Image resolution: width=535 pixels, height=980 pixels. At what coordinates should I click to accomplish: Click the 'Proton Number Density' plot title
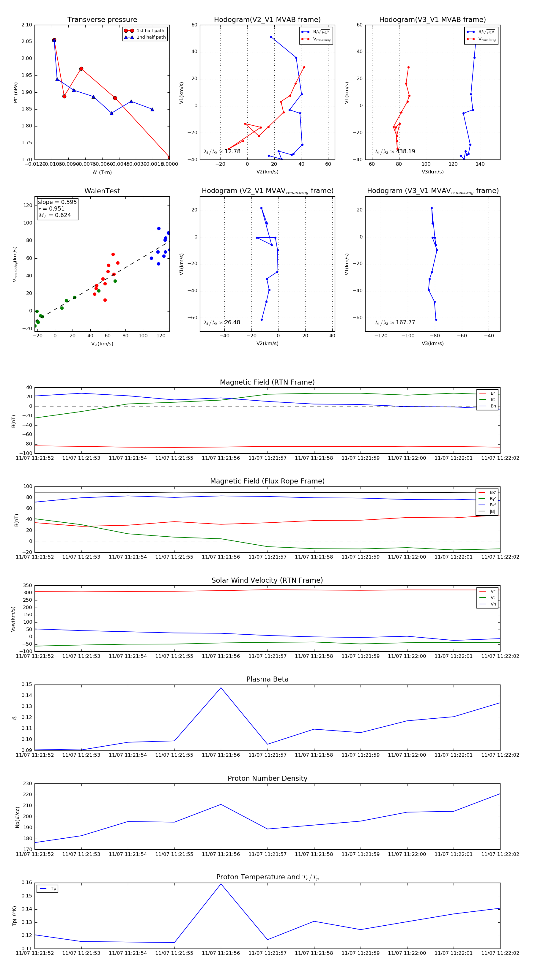coord(267,778)
